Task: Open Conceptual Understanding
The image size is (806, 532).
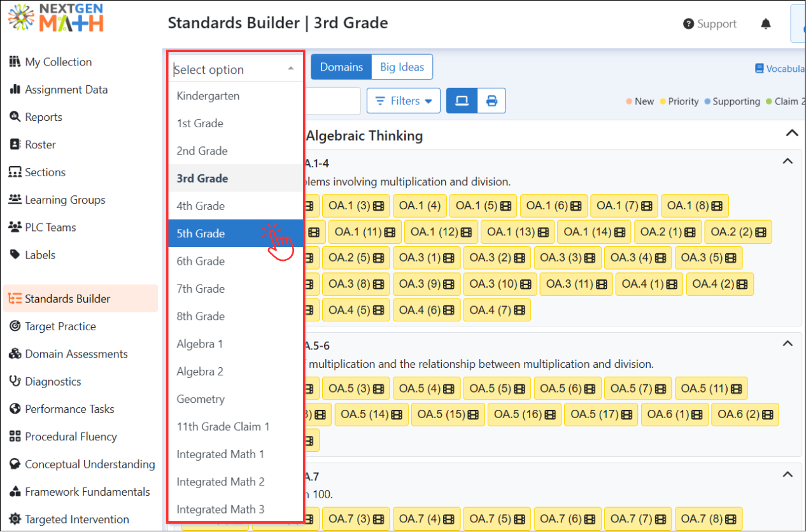Action: coord(82,464)
